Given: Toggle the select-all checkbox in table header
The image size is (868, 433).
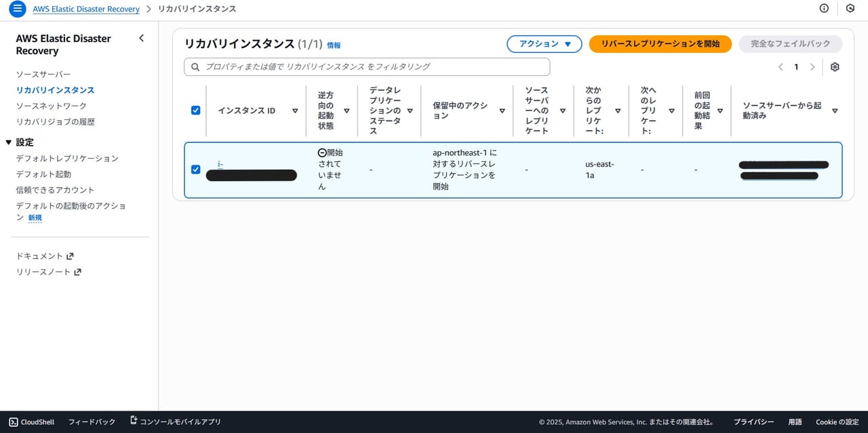Looking at the screenshot, I should tap(196, 110).
